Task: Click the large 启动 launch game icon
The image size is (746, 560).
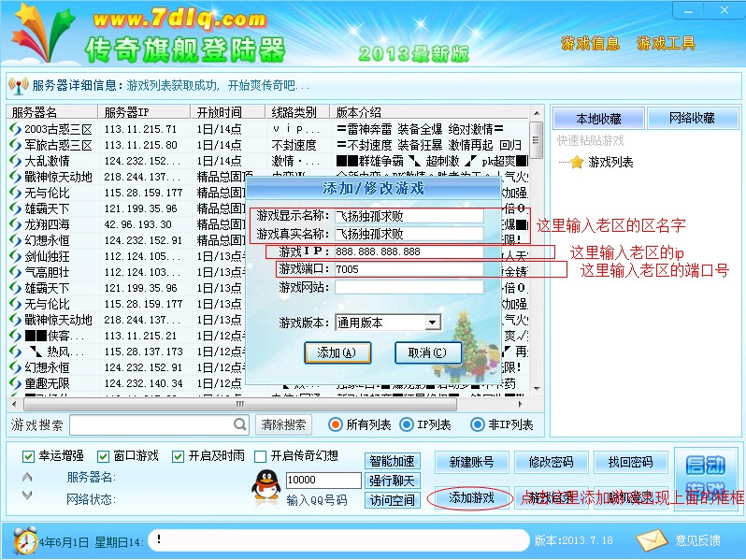Action: 708,477
